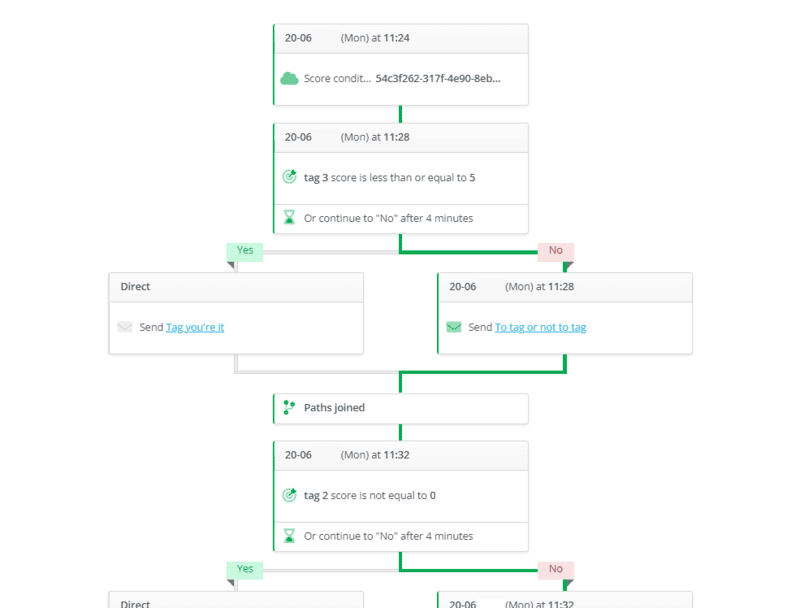The image size is (800, 608).
Task: Click the tag 2 score target icon
Action: click(290, 495)
